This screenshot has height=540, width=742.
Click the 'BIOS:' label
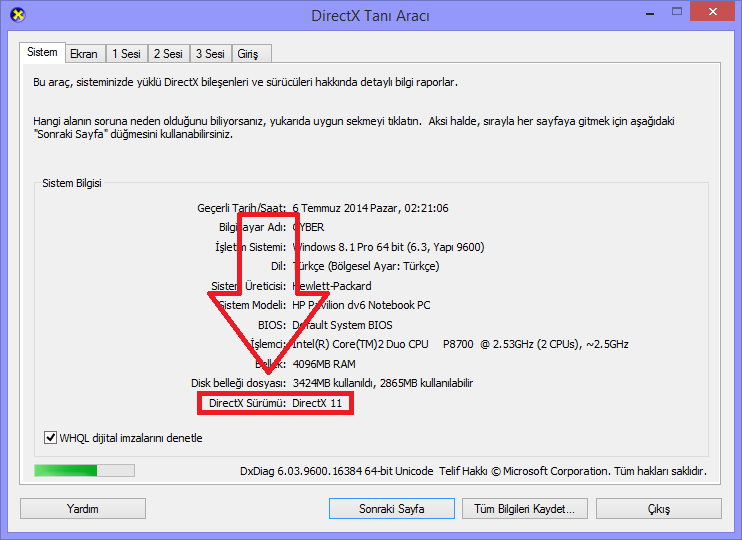pos(272,325)
